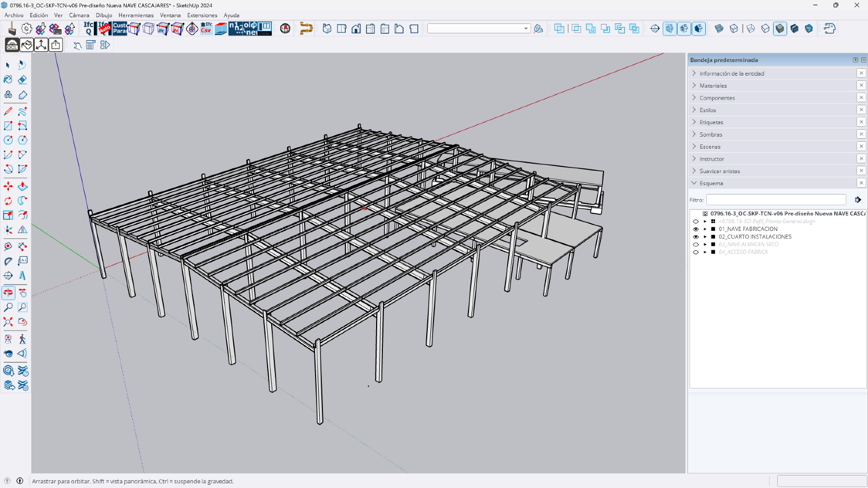Click the Filtro input field
The width and height of the screenshot is (868, 488).
[776, 200]
